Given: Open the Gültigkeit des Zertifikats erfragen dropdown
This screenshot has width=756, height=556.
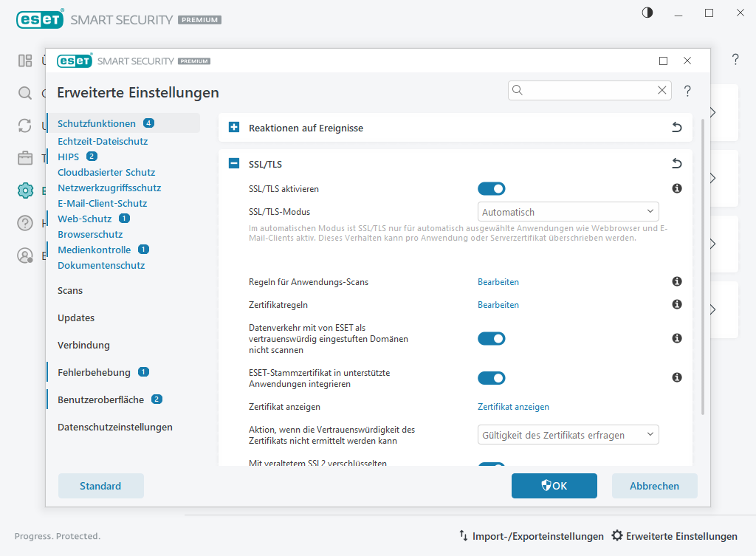Looking at the screenshot, I should click(568, 435).
